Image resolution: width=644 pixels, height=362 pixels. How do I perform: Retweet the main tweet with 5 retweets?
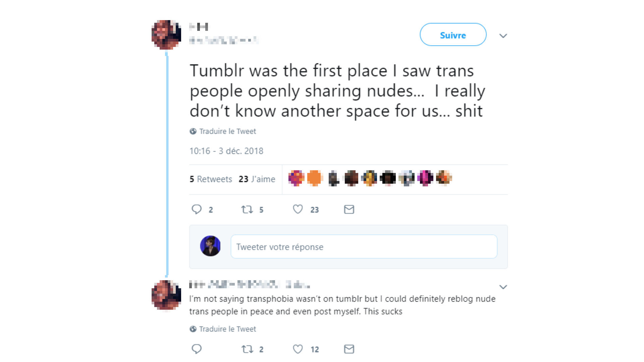point(247,209)
